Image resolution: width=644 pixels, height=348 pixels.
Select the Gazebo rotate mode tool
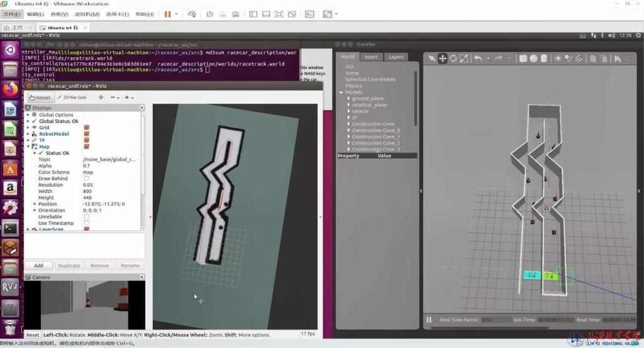click(x=453, y=58)
